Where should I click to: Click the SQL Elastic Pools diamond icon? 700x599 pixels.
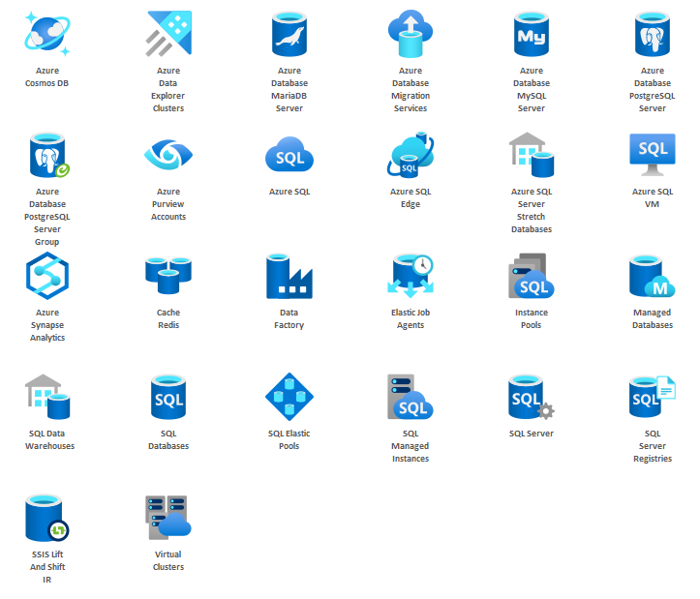(x=289, y=398)
